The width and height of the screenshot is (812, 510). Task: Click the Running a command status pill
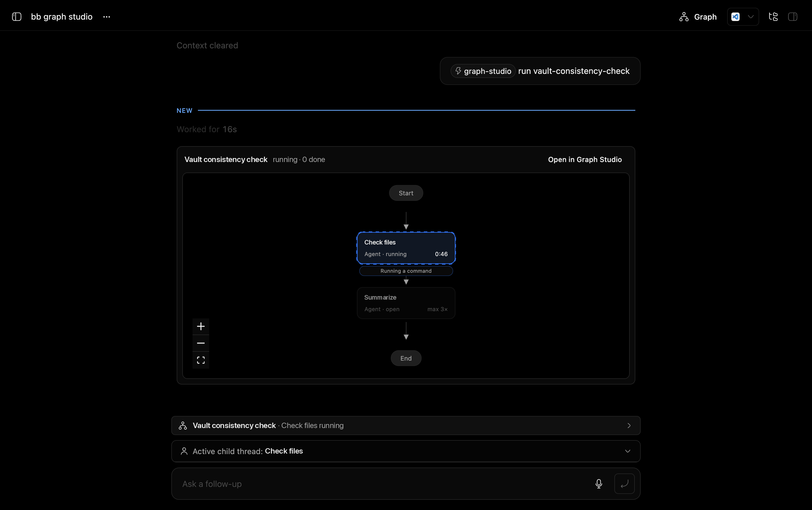(406, 271)
